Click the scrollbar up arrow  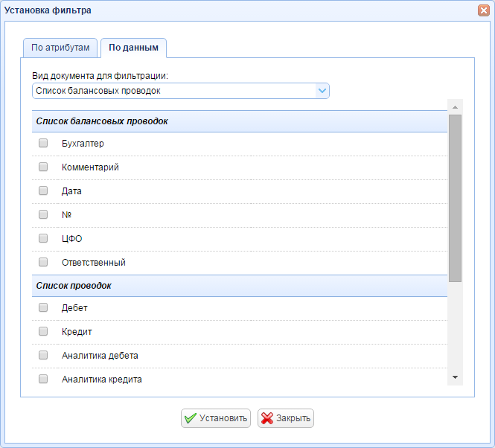tap(455, 107)
